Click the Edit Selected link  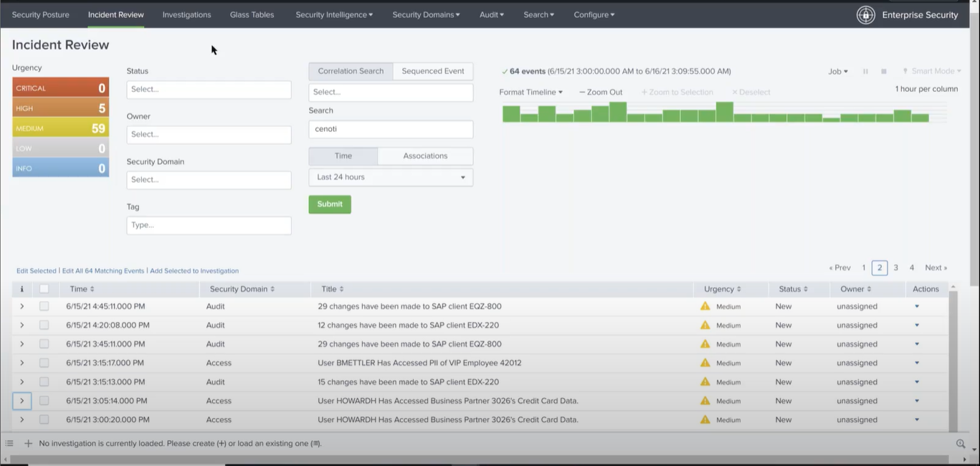37,271
